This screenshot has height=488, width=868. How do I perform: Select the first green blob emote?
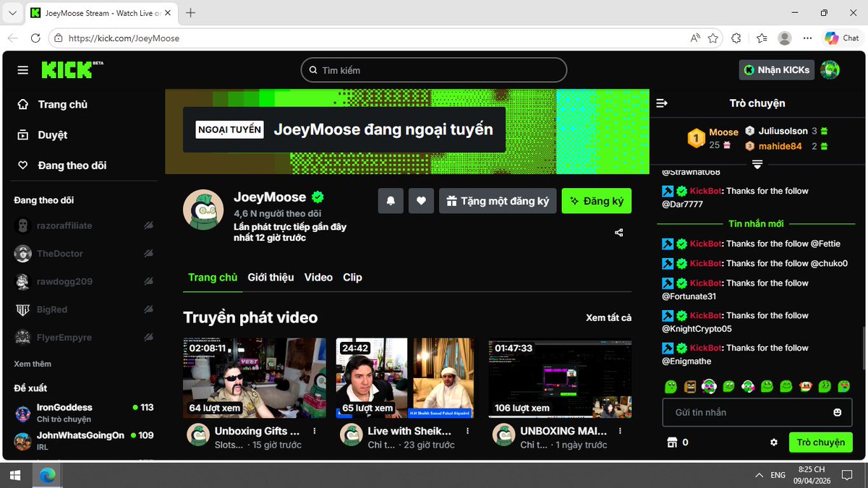click(671, 387)
